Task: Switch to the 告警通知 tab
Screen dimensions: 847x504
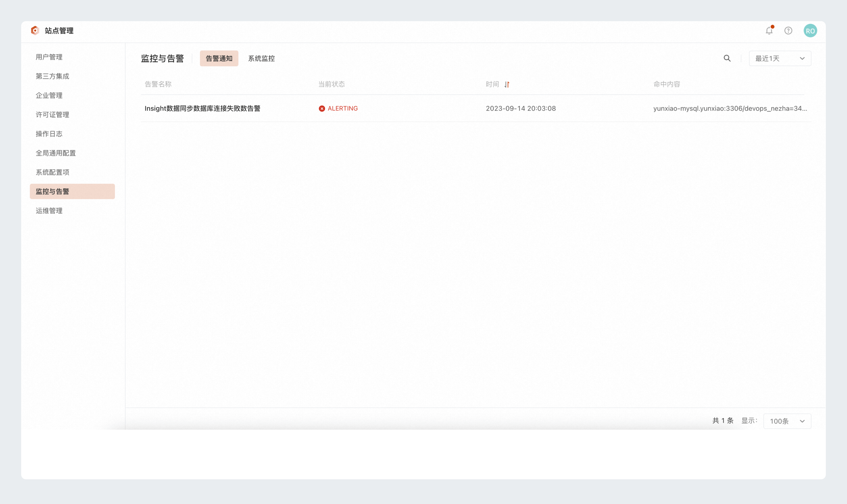Action: click(219, 59)
